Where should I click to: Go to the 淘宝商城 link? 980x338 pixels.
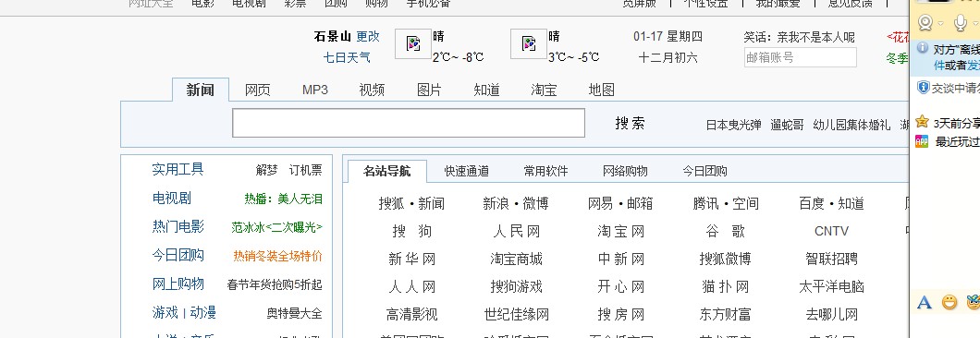click(x=516, y=260)
